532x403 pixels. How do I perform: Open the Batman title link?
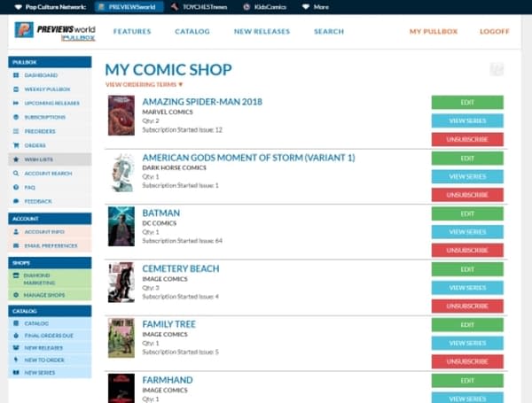161,213
